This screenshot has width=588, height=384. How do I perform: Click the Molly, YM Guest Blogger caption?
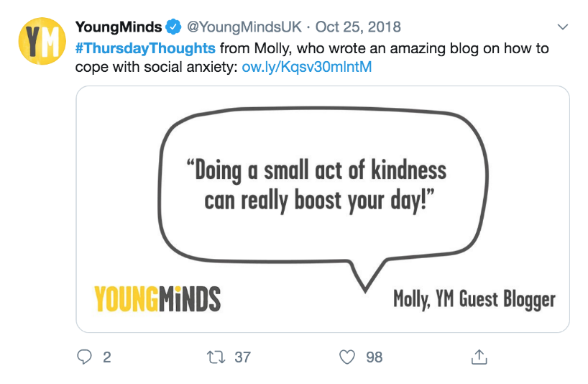[474, 300]
